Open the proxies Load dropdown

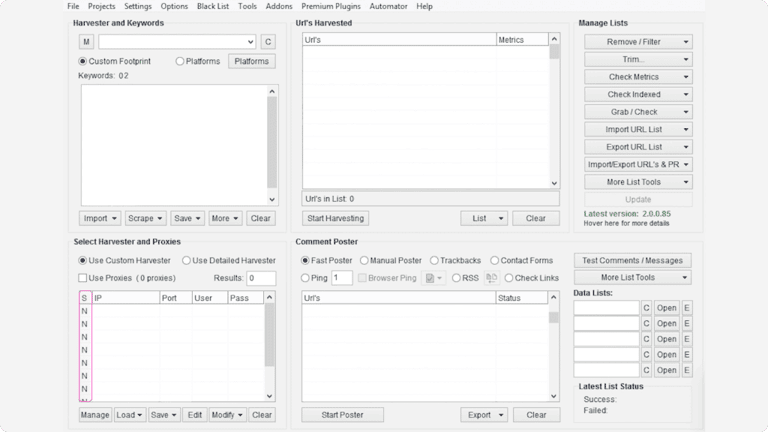(129, 415)
